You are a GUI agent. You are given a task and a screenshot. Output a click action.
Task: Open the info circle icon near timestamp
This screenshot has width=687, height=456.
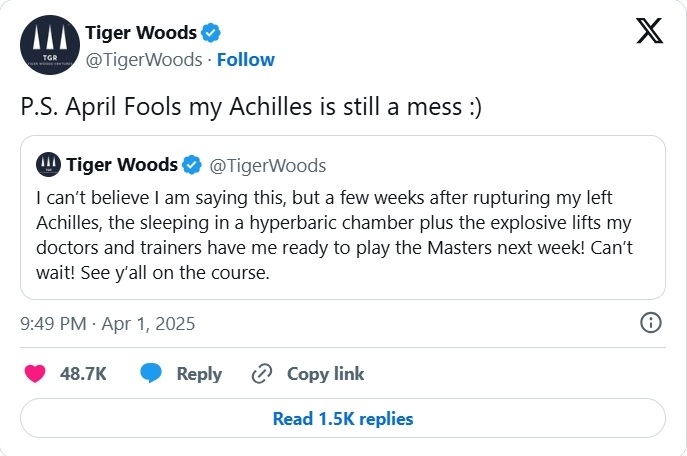(x=650, y=323)
